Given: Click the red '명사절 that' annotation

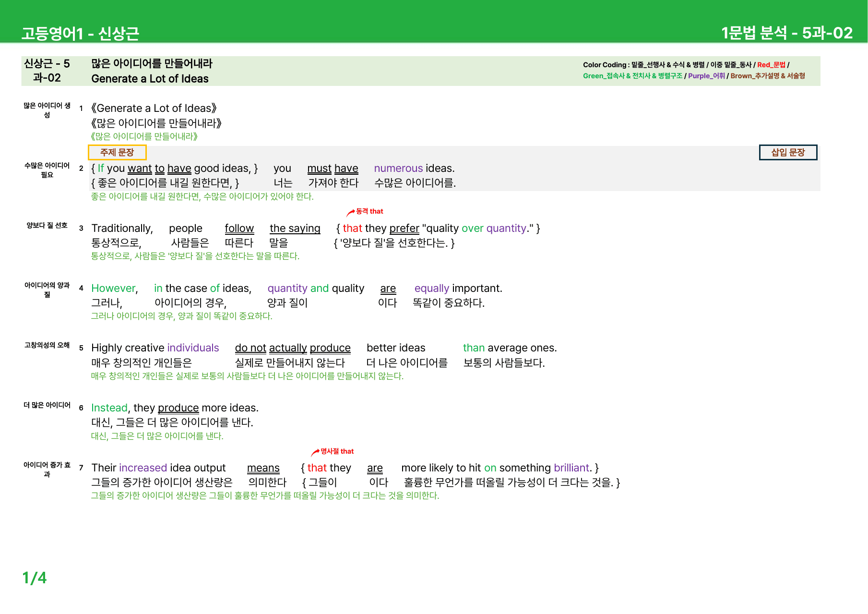Looking at the screenshot, I should point(337,451).
